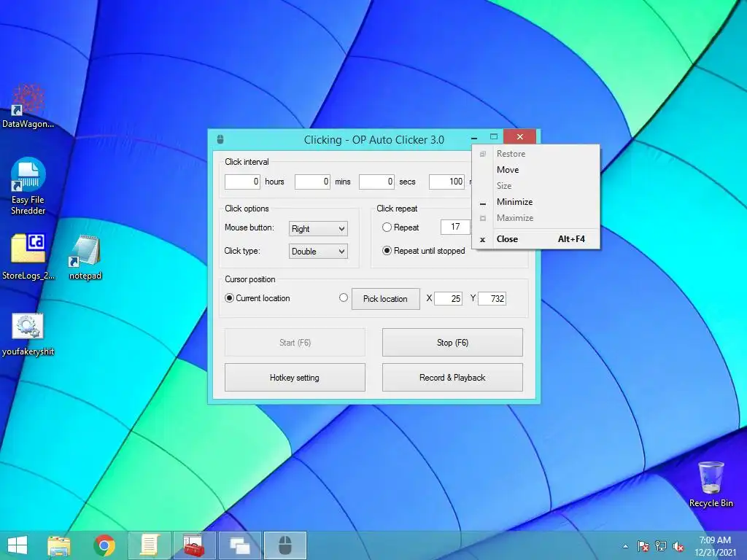Click the secs input field

pos(376,182)
